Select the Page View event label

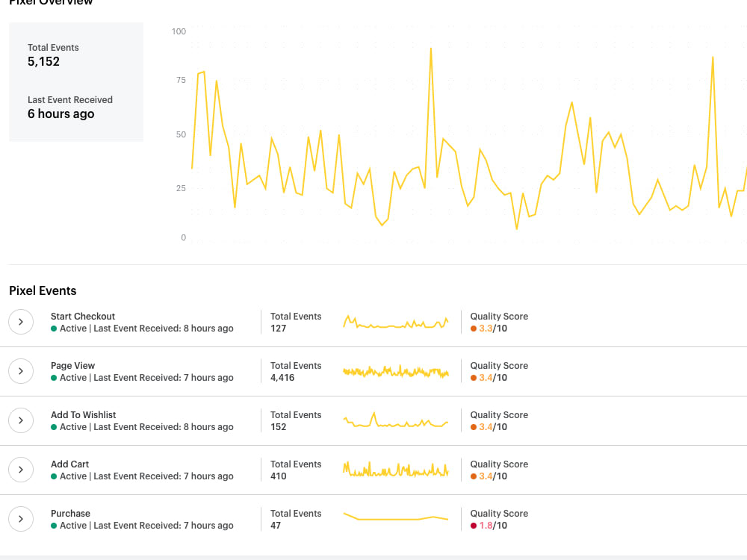pos(72,365)
